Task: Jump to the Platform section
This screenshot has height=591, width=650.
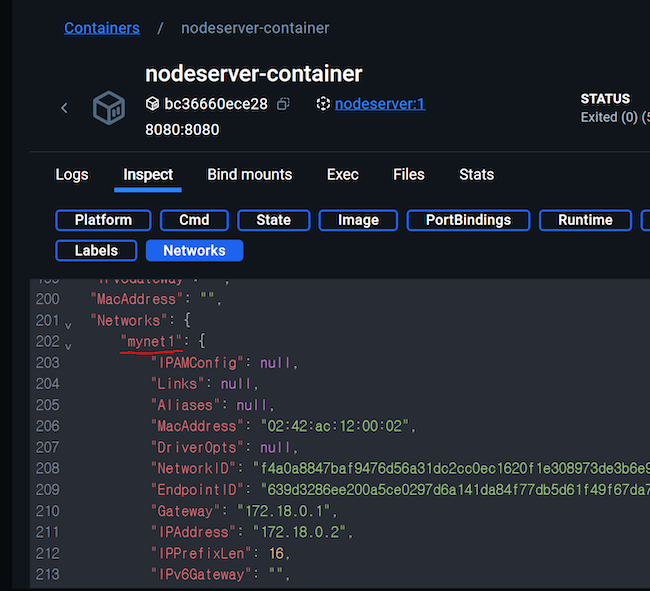Action: click(103, 220)
